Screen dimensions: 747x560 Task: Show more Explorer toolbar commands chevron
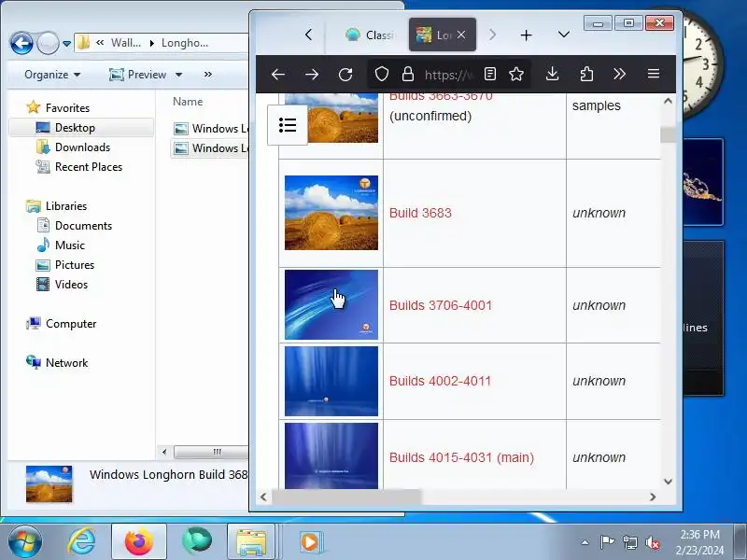207,75
